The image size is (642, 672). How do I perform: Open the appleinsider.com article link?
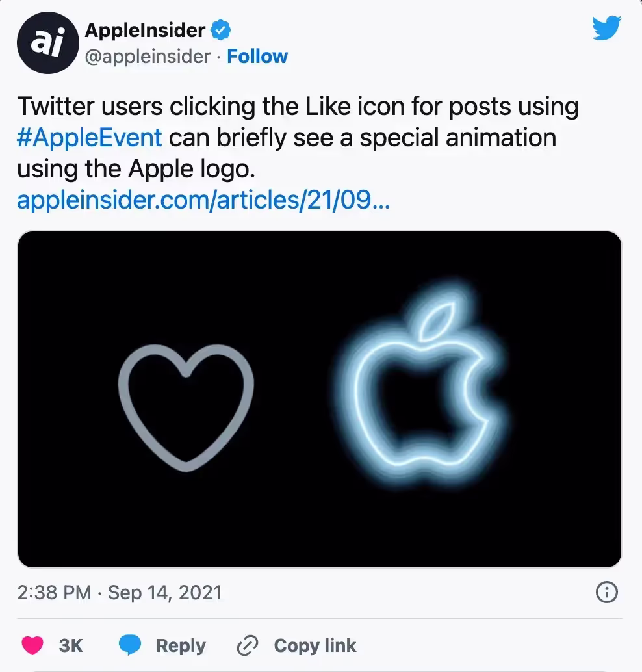[x=203, y=201]
